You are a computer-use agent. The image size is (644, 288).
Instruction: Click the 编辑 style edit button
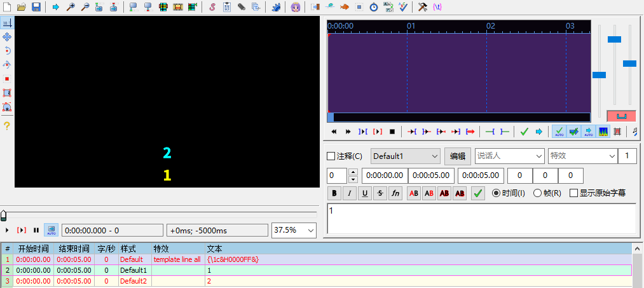point(458,156)
